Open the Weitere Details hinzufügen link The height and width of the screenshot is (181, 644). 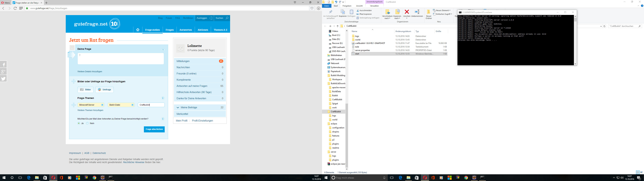[90, 72]
